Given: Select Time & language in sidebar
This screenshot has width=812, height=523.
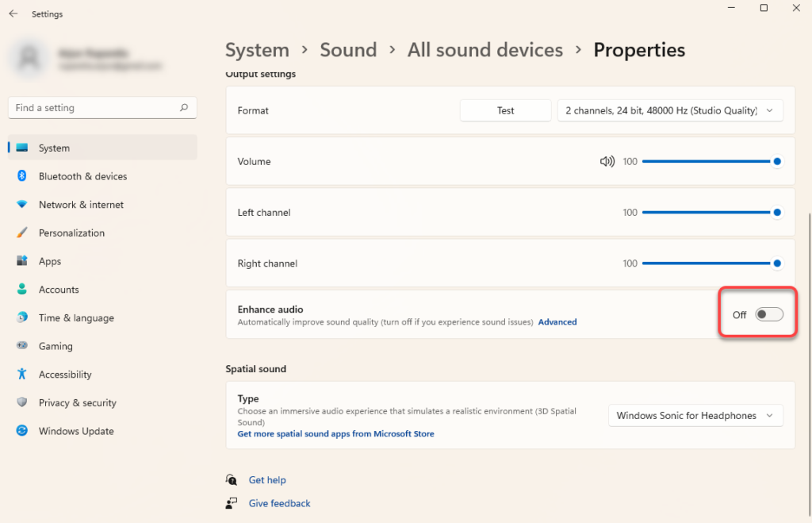Looking at the screenshot, I should tap(76, 318).
